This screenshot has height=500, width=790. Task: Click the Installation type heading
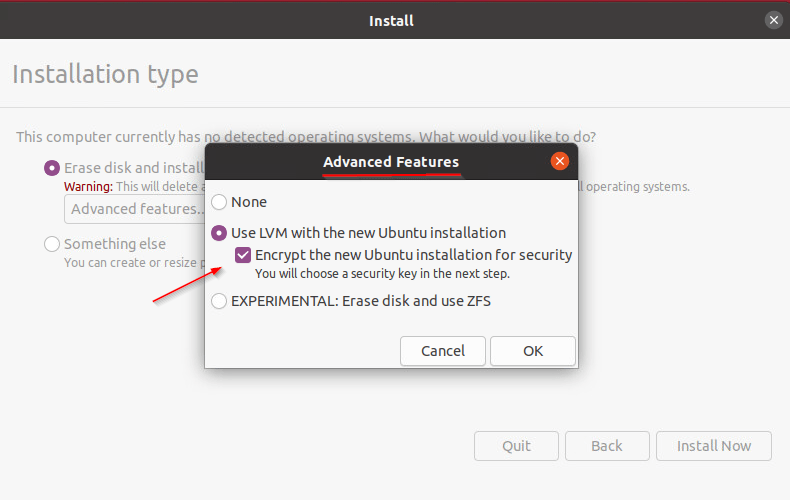[105, 74]
